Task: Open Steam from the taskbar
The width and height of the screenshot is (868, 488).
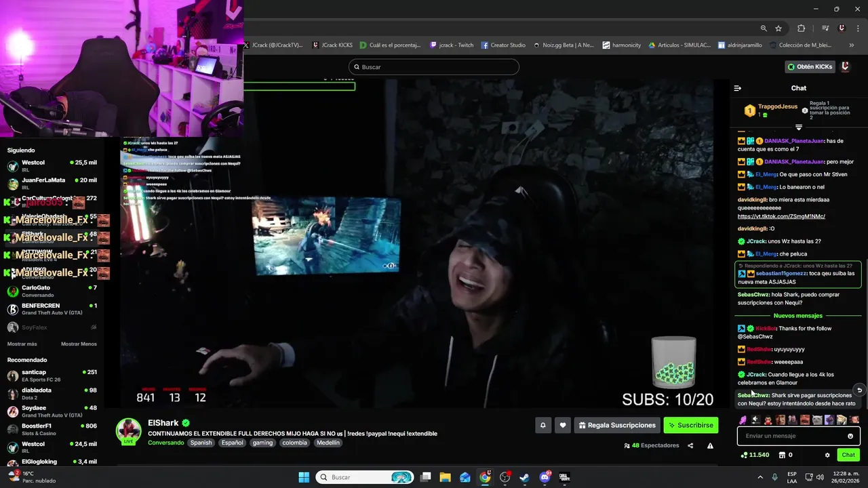Action: click(524, 477)
